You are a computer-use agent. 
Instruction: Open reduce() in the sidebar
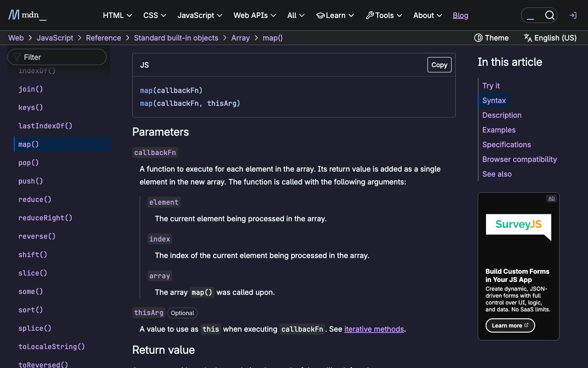tap(35, 199)
